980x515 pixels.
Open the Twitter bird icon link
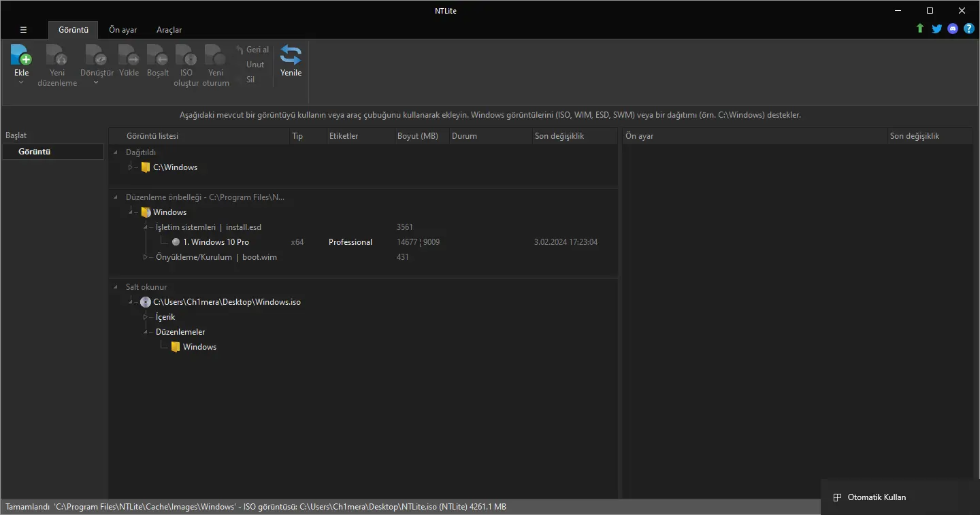click(x=937, y=29)
